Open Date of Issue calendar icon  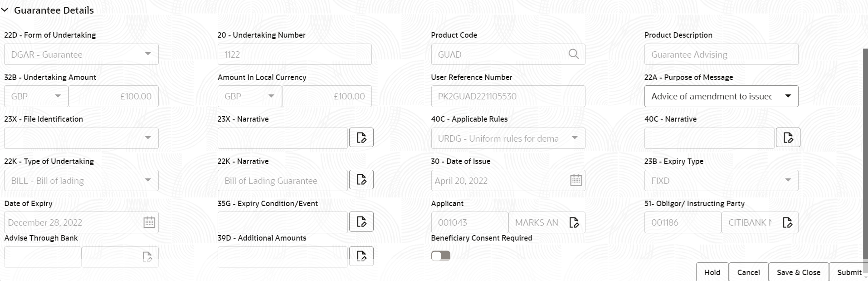click(x=575, y=180)
